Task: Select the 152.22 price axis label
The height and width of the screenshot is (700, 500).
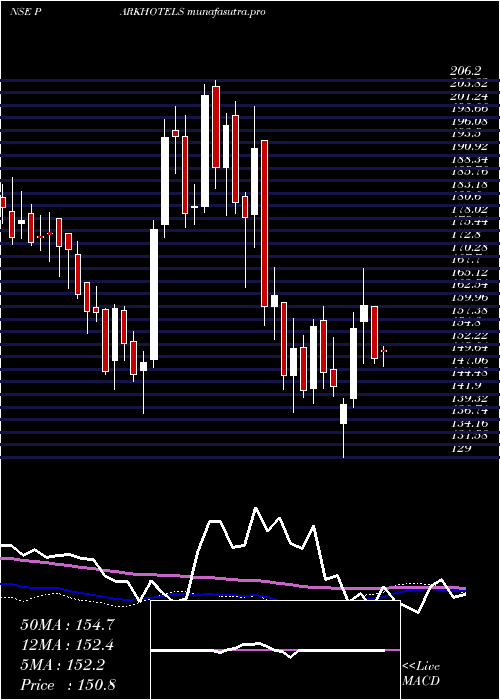Action: [x=470, y=335]
